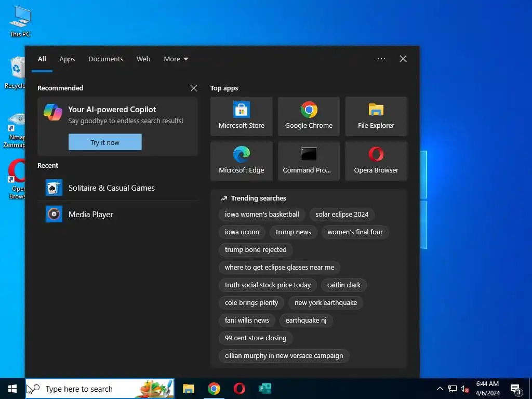Switch to Chrome in the taskbar
This screenshot has height=399, width=532.
[214, 389]
